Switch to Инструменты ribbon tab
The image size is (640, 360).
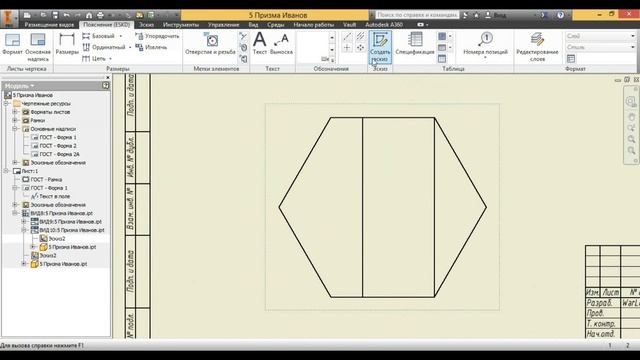tap(180, 24)
